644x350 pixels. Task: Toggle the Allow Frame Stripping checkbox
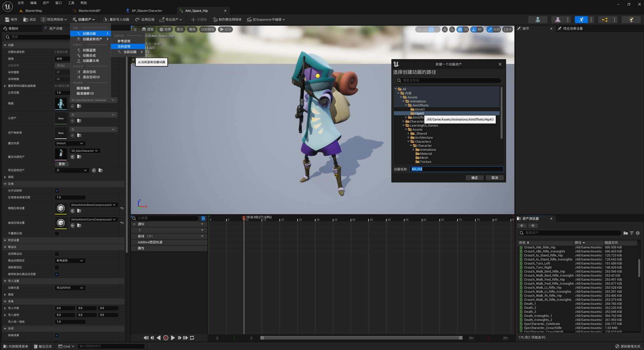(57, 191)
